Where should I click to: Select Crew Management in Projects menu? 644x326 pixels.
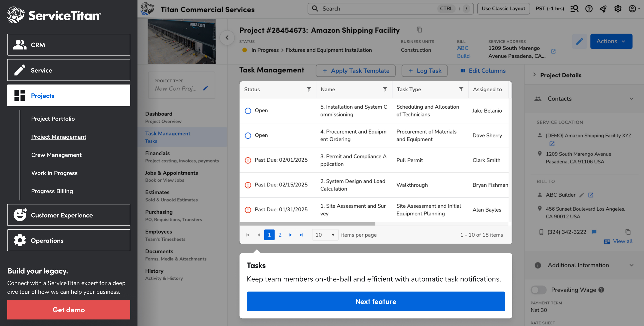(x=56, y=155)
